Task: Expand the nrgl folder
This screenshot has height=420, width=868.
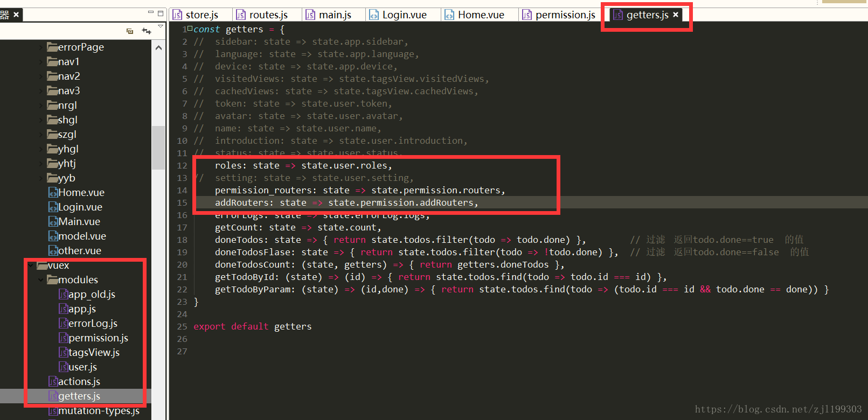Action: [41, 105]
